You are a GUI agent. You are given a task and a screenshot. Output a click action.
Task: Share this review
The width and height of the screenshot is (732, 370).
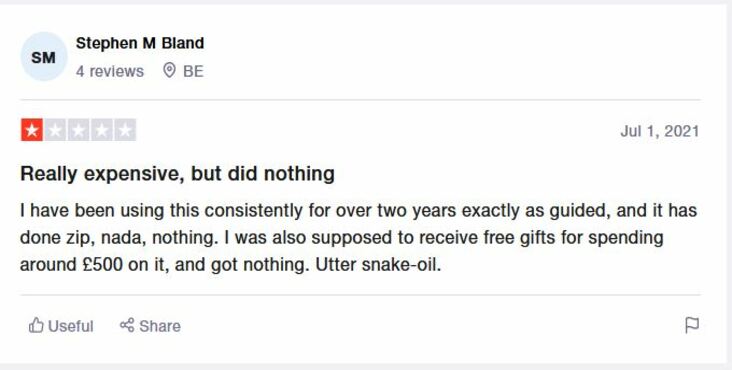[x=150, y=326]
